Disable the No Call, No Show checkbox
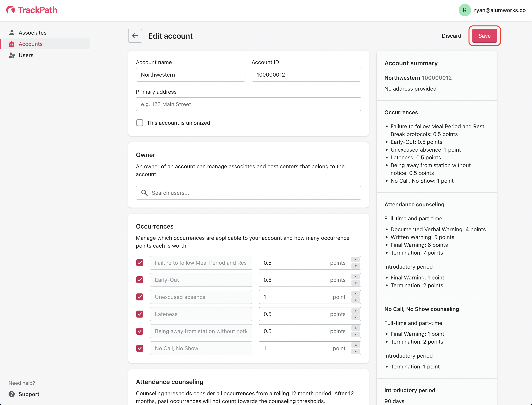 140,348
